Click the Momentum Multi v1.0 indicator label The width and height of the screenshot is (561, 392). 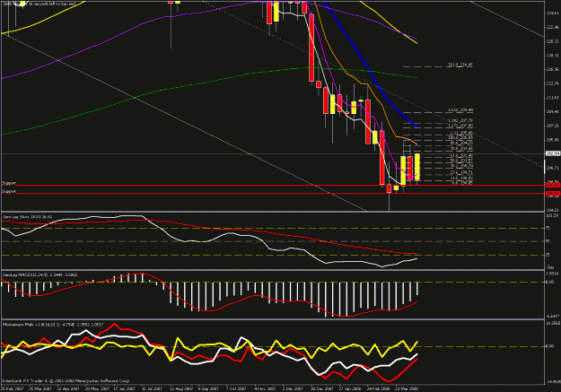(53, 325)
